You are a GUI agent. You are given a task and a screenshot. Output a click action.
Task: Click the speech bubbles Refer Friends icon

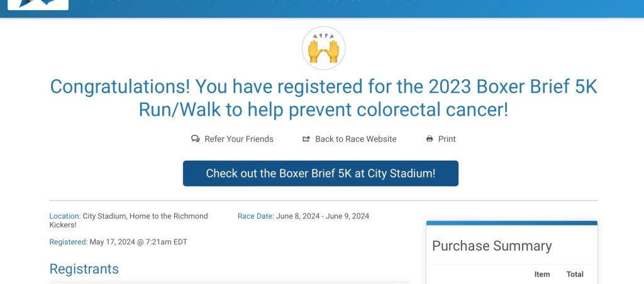196,139
